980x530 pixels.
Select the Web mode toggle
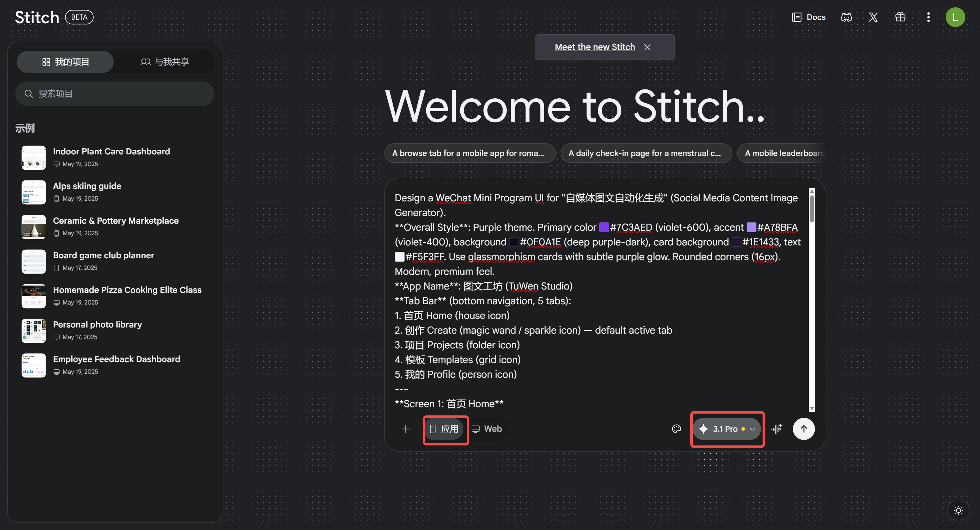487,429
